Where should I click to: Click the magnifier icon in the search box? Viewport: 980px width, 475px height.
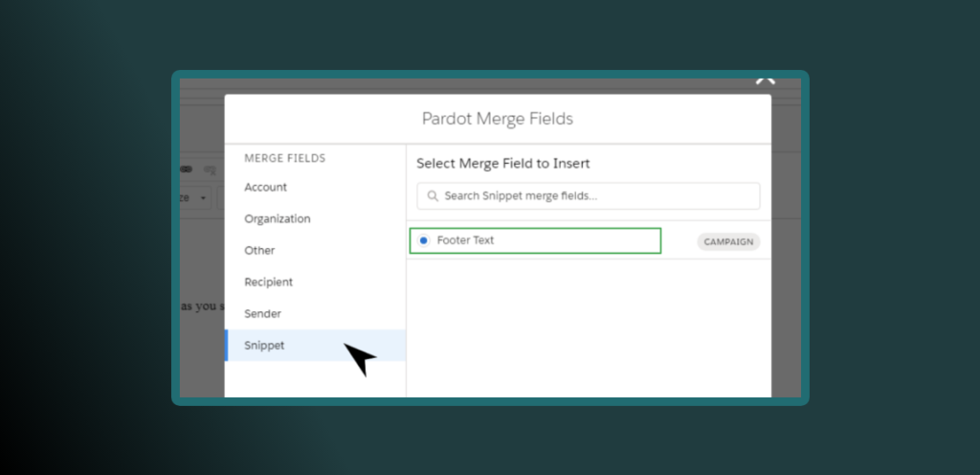(432, 196)
